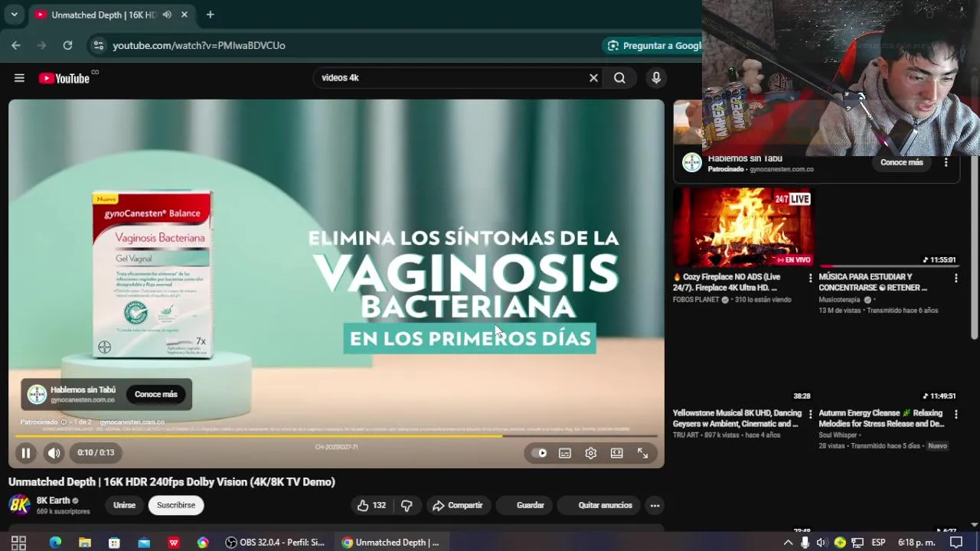Click the search box containing videos 4k
The image size is (980, 551).
point(450,78)
